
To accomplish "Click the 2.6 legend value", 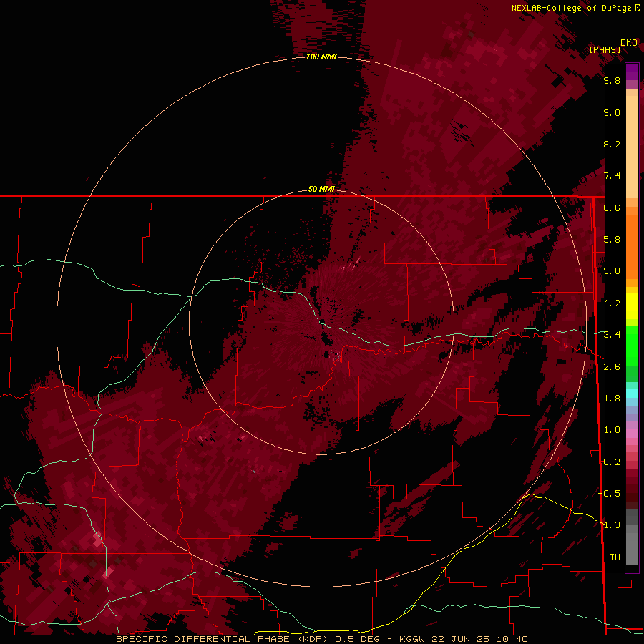I will (x=612, y=367).
